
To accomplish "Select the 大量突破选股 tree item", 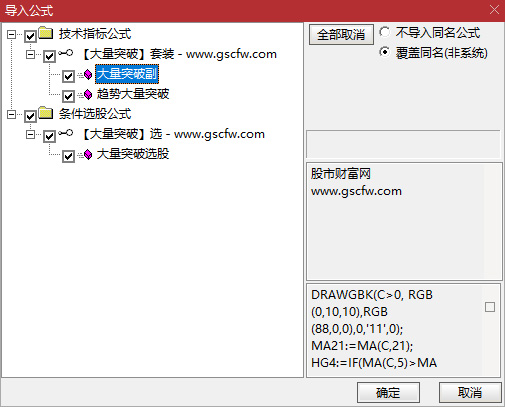I will [133, 154].
